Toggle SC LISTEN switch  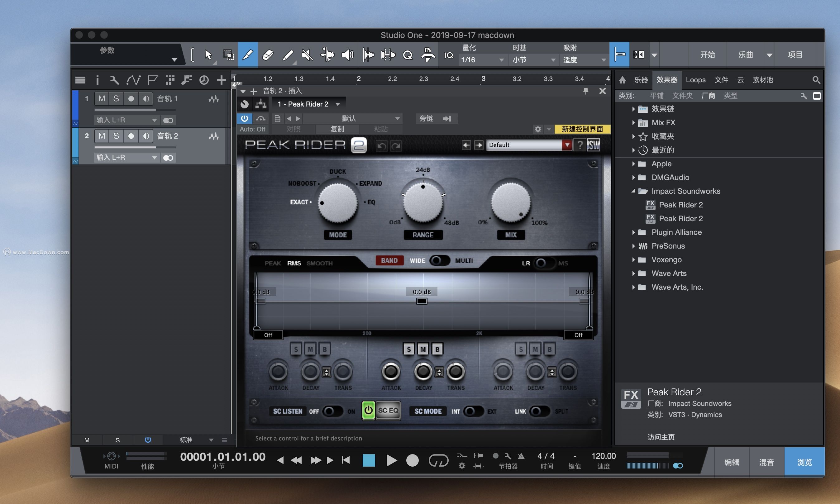pyautogui.click(x=332, y=411)
